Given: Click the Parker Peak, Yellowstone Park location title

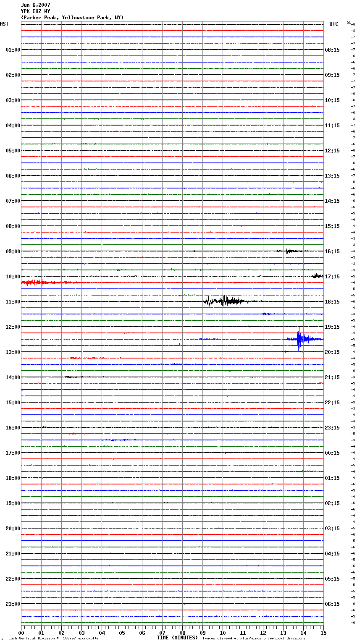Looking at the screenshot, I should (72, 18).
